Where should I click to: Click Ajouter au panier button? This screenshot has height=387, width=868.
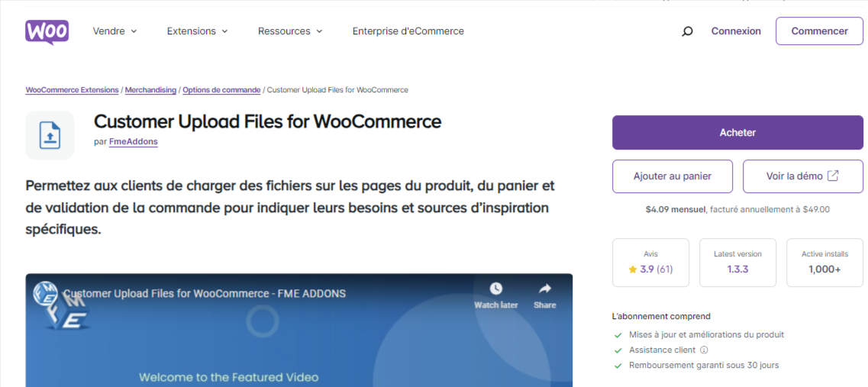[x=672, y=176]
